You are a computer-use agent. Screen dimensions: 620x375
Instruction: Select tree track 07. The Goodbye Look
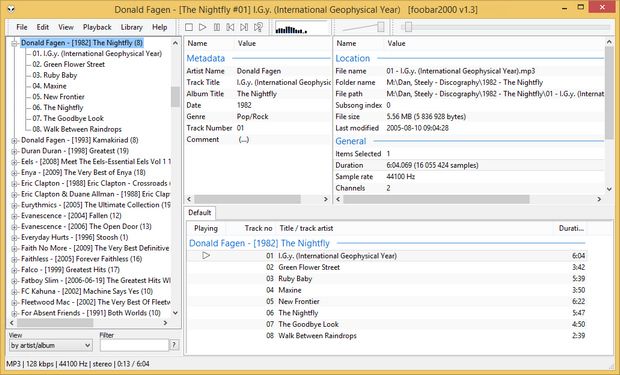[x=68, y=118]
